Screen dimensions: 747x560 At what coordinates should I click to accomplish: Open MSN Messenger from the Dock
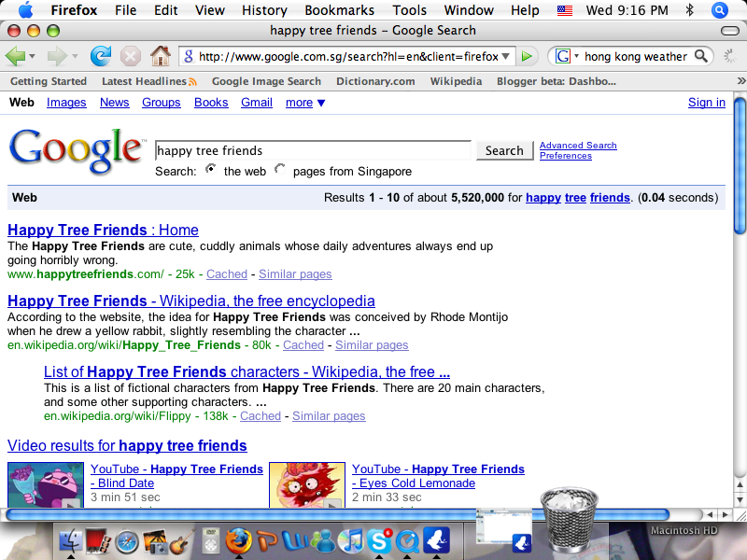(x=323, y=541)
